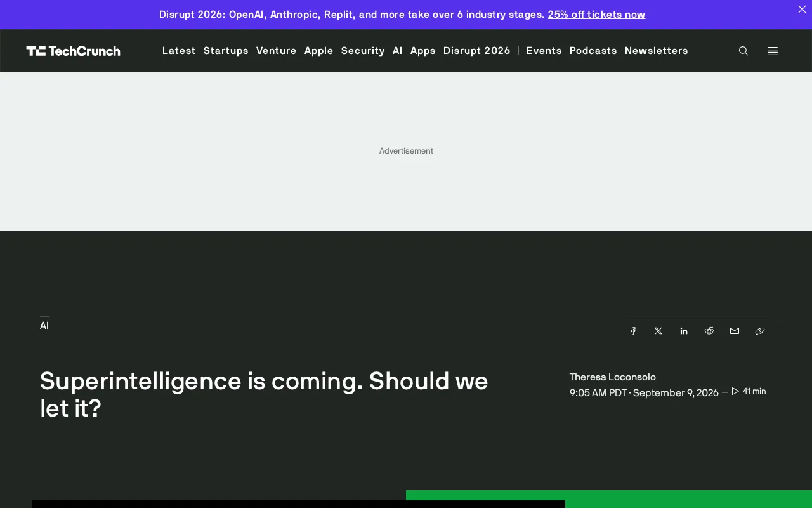Go to the Latest section
Viewport: 812px width, 508px height.
(x=179, y=51)
